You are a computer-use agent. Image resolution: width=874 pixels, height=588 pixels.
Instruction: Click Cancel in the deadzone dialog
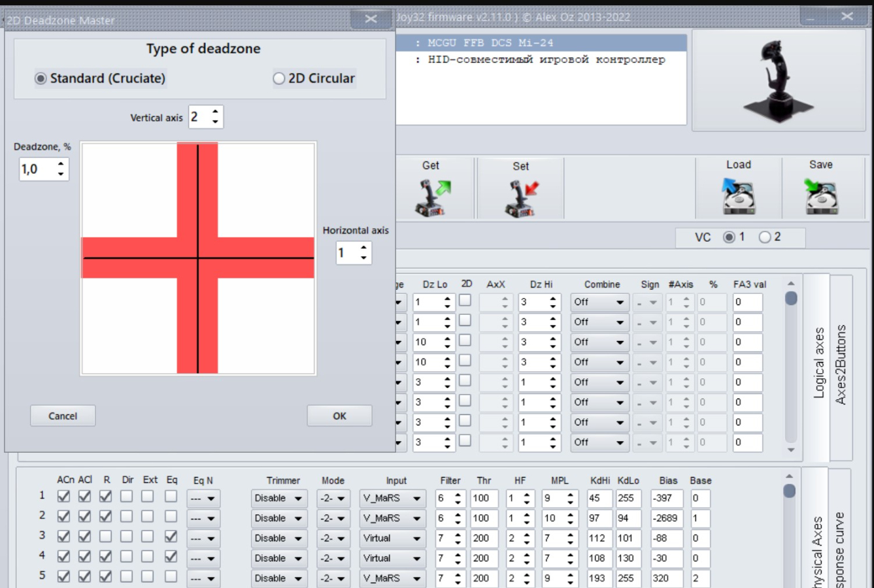pos(63,416)
